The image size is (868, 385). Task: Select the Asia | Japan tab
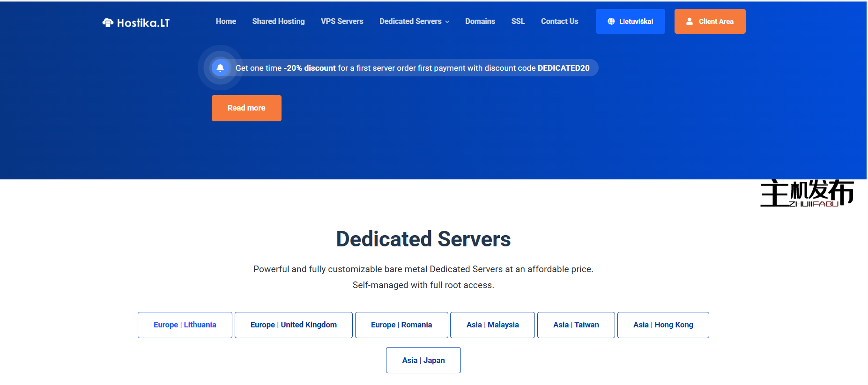(x=423, y=360)
